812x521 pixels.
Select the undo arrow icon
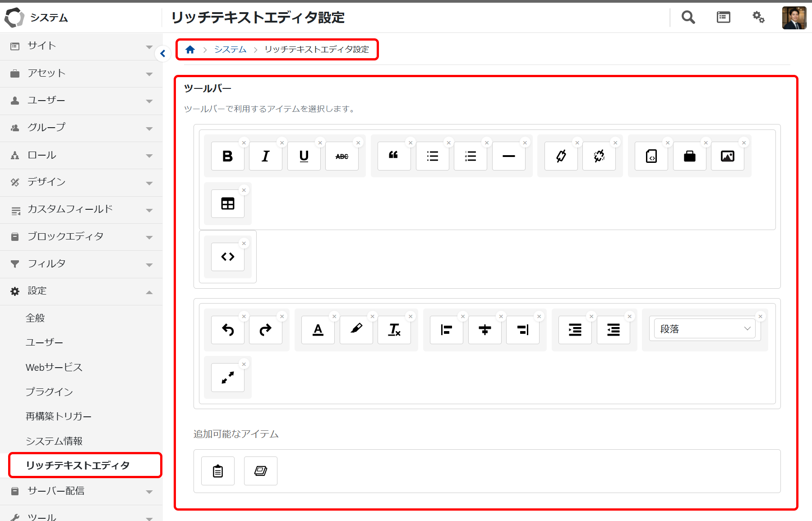click(227, 330)
